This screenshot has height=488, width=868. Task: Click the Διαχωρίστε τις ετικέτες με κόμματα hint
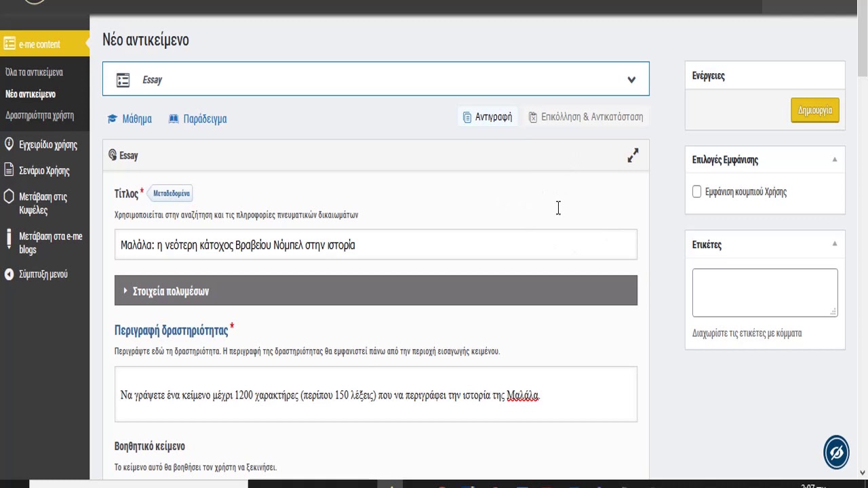(x=747, y=333)
